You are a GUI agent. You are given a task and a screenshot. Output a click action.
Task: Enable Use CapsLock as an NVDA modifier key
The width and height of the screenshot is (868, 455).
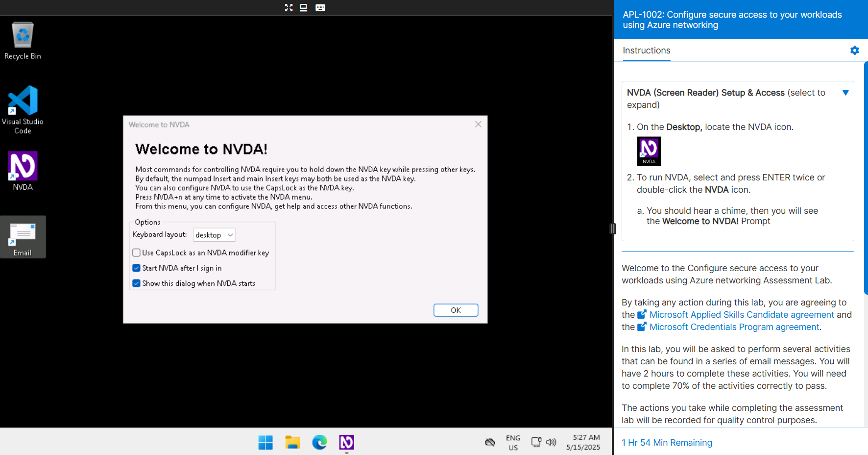(136, 253)
